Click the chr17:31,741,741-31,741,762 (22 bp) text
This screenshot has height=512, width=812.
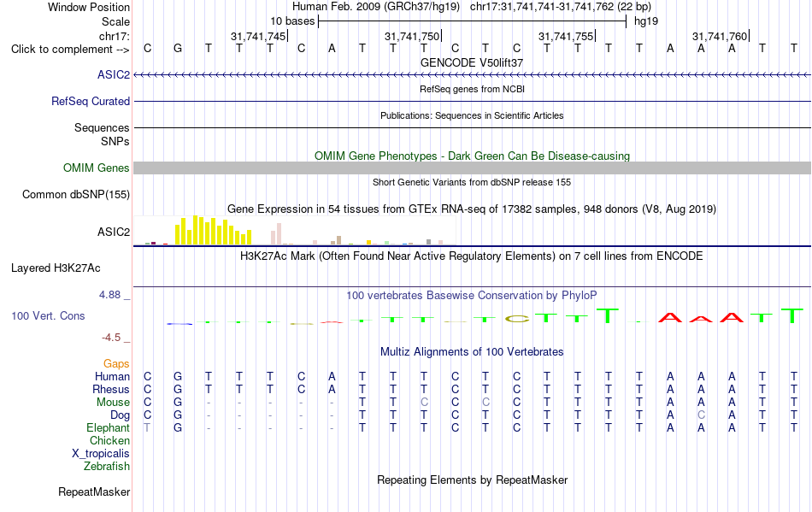pos(561,7)
